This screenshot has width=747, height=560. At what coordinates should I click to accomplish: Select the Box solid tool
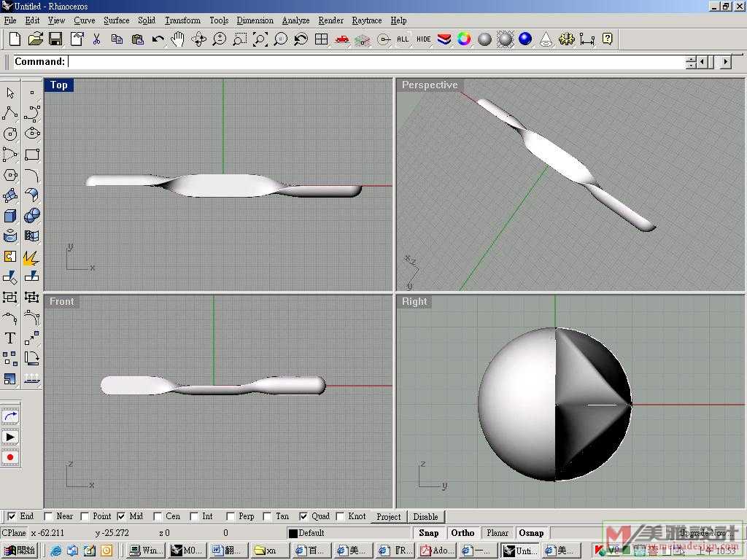(x=10, y=216)
